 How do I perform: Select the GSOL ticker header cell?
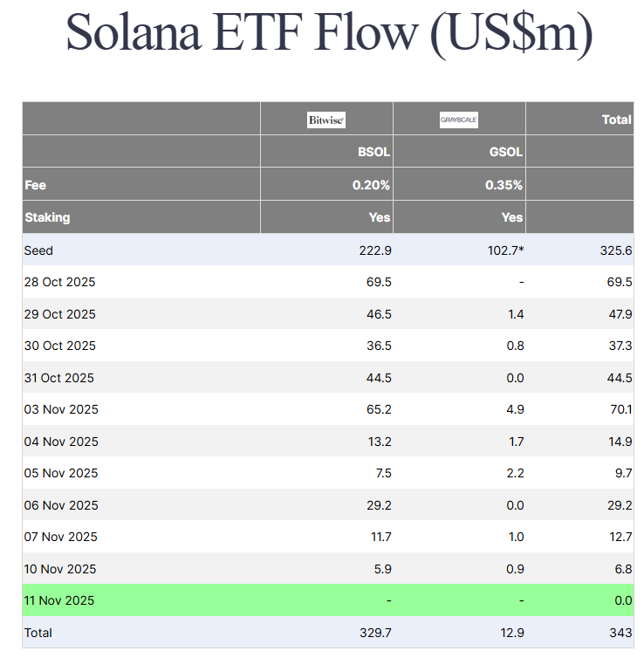(506, 152)
